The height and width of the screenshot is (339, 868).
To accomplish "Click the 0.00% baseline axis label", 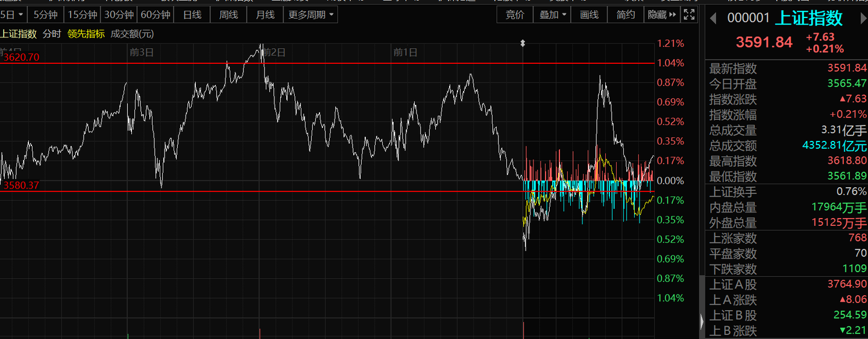I will click(671, 181).
